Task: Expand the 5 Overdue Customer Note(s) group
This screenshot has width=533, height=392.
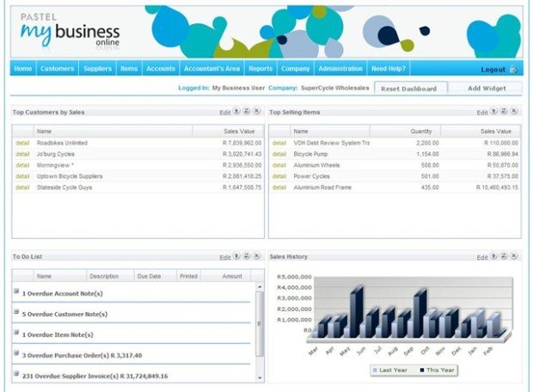Action: (16, 311)
